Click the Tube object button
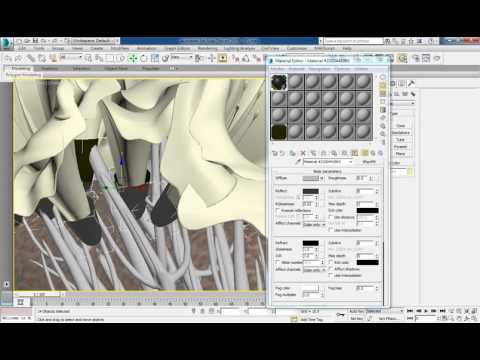Image resolution: width=480 pixels, height=360 pixels. coord(400,140)
